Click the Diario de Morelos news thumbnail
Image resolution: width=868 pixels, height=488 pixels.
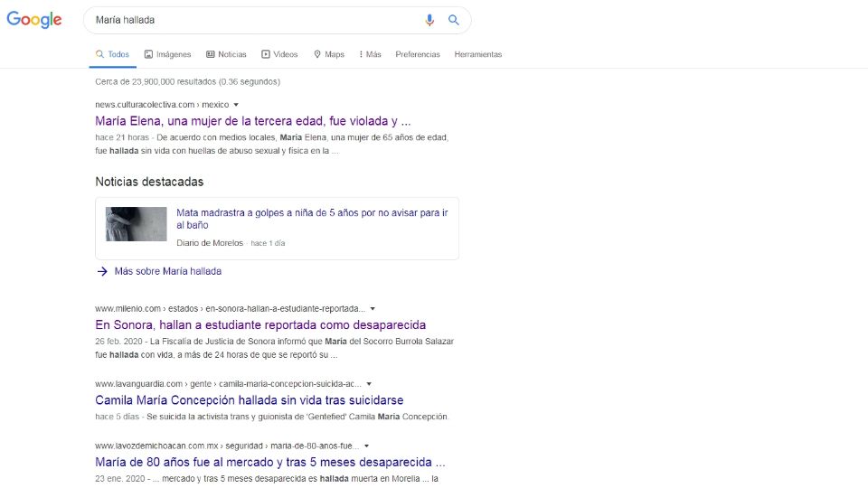pos(136,224)
